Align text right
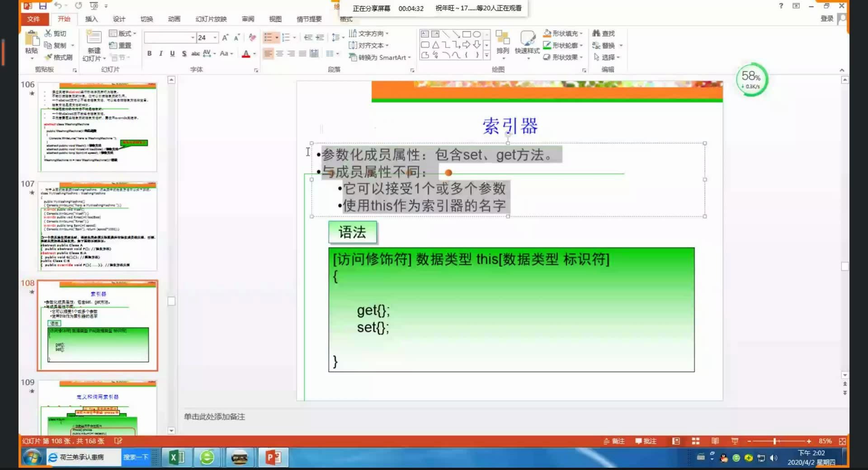This screenshot has width=868, height=470. (x=291, y=53)
